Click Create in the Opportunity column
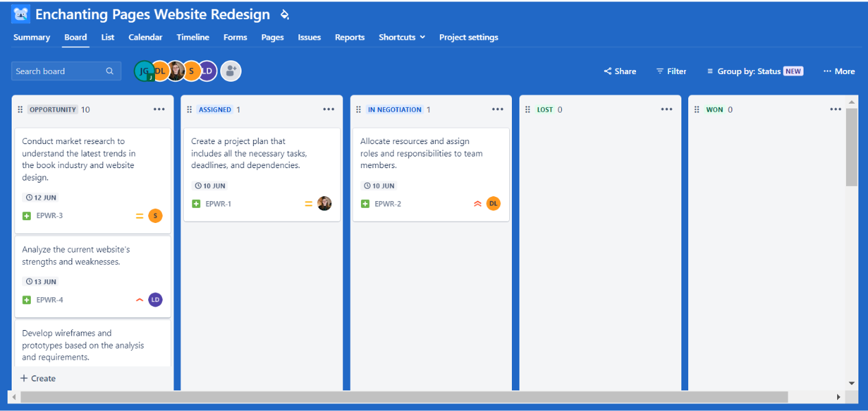 click(x=38, y=378)
